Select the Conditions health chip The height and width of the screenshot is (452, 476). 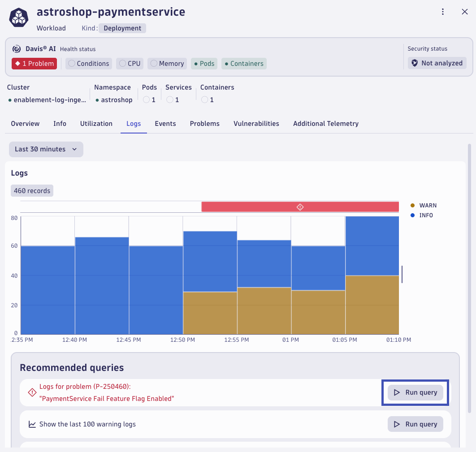pos(89,64)
